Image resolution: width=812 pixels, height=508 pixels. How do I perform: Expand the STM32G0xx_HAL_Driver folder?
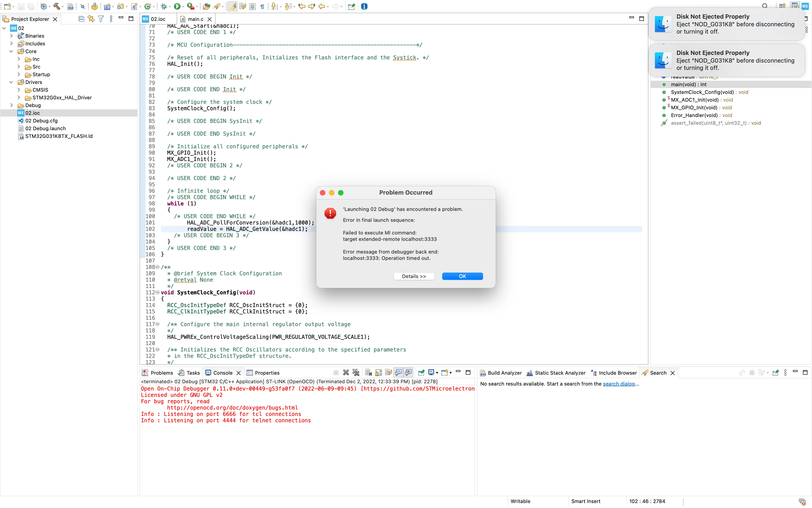coord(19,98)
